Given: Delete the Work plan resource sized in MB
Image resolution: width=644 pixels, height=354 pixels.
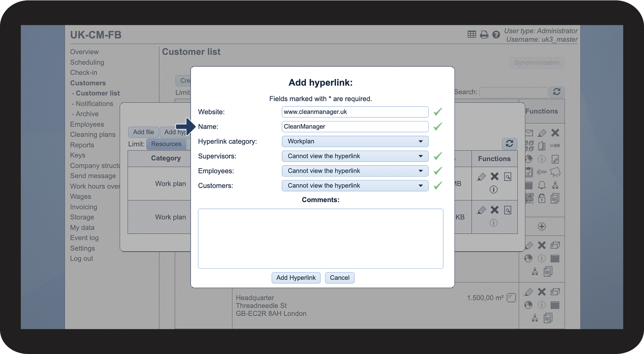Looking at the screenshot, I should click(x=495, y=176).
